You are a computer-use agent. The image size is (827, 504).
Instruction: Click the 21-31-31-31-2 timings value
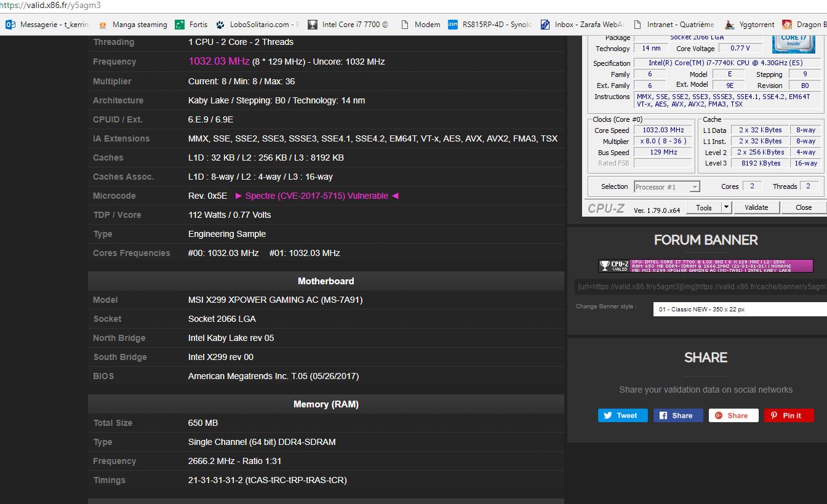(268, 480)
